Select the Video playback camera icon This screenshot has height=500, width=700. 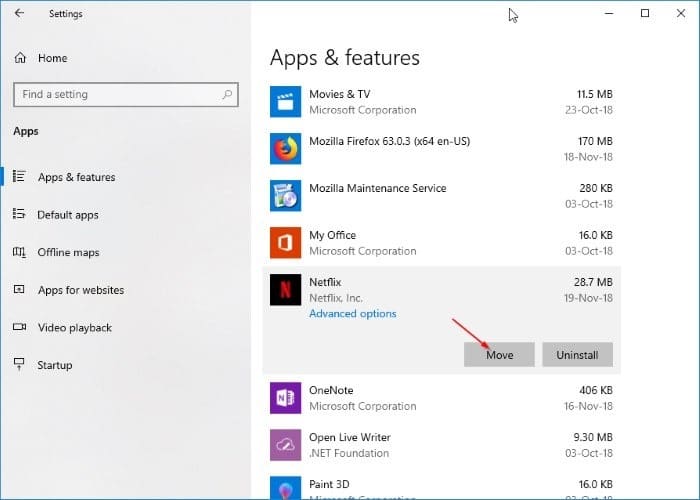[x=19, y=327]
